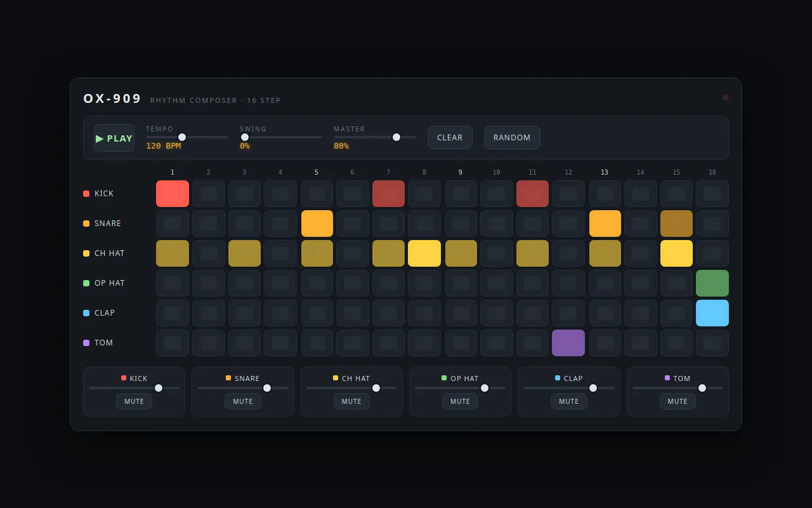Screen dimensions: 812x508
Task: Toggle CH Hat step 15 pad
Action: [676, 253]
